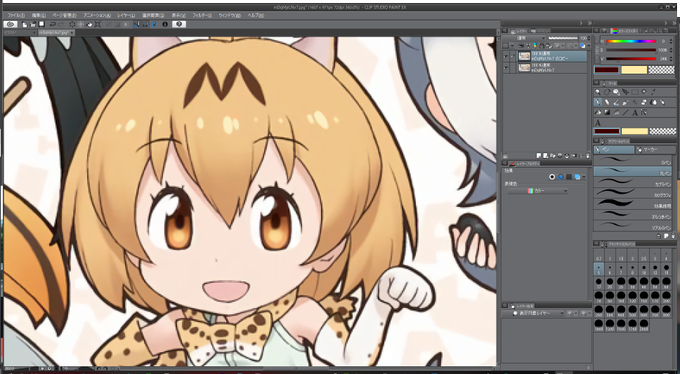Screen dimensions: 680x374
Task: Open the ウィンドウ menu
Action: (229, 15)
